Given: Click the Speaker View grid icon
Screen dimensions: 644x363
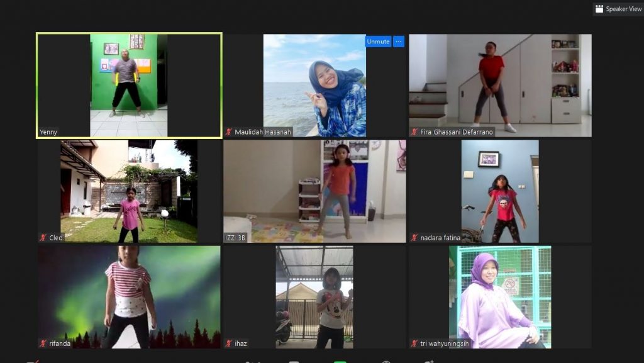Looking at the screenshot, I should [599, 9].
